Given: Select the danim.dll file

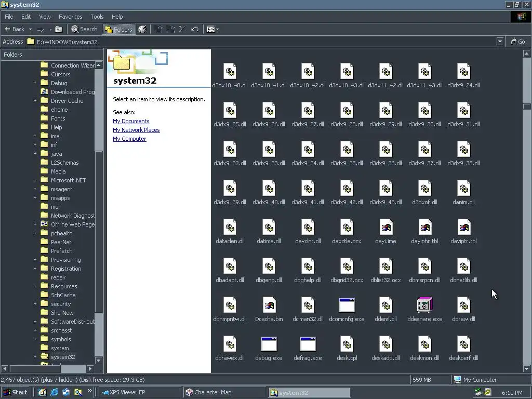Looking at the screenshot, I should [463, 193].
